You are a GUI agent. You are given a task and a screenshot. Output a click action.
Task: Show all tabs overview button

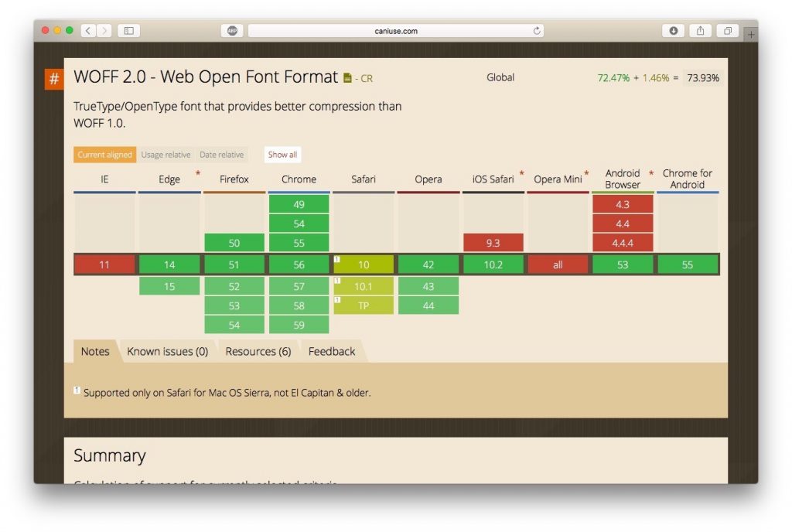point(728,31)
